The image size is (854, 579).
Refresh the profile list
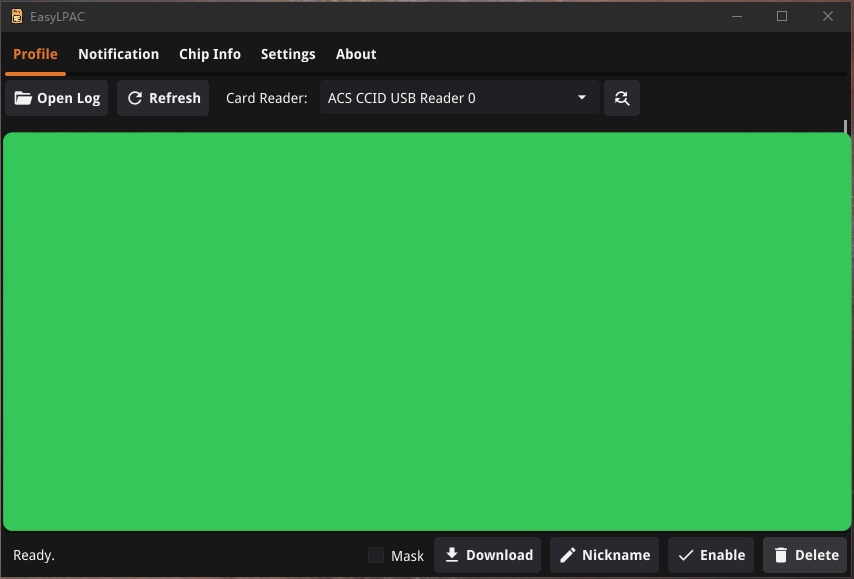pyautogui.click(x=163, y=98)
